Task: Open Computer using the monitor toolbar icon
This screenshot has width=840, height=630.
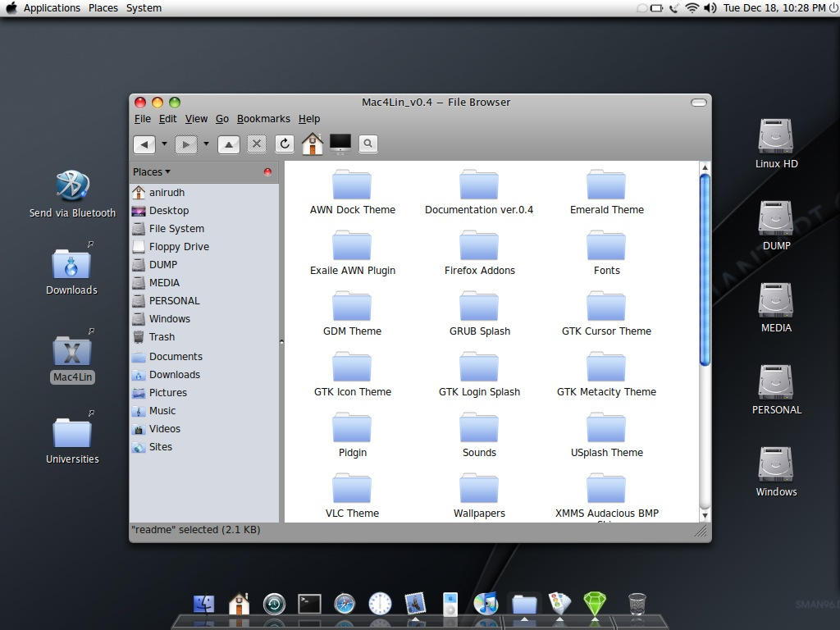Action: [340, 144]
